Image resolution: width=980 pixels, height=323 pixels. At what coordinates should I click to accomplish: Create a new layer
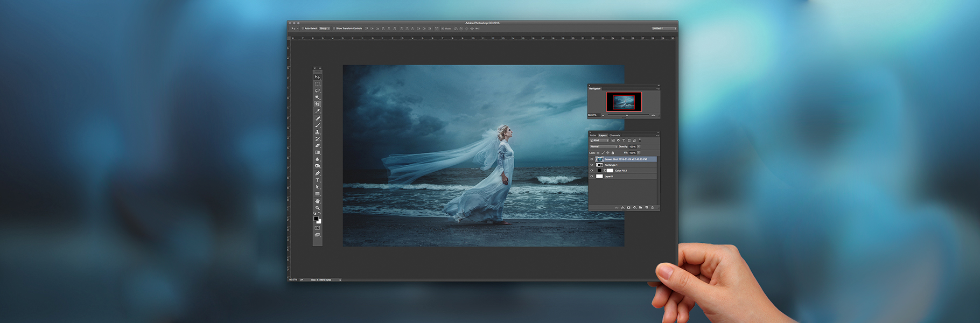click(647, 207)
